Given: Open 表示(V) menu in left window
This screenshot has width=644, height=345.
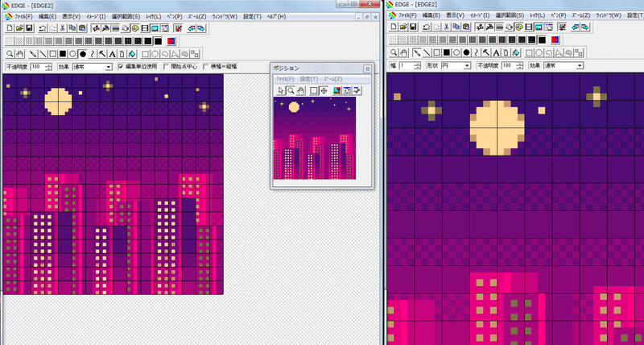Looking at the screenshot, I should [x=71, y=17].
